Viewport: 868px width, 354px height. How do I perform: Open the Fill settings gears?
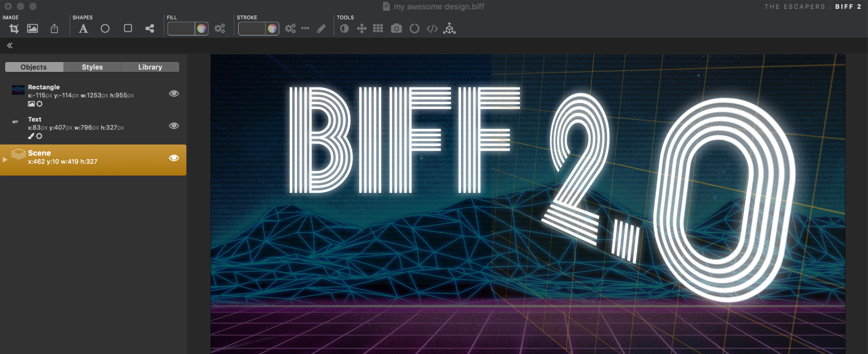(x=220, y=28)
